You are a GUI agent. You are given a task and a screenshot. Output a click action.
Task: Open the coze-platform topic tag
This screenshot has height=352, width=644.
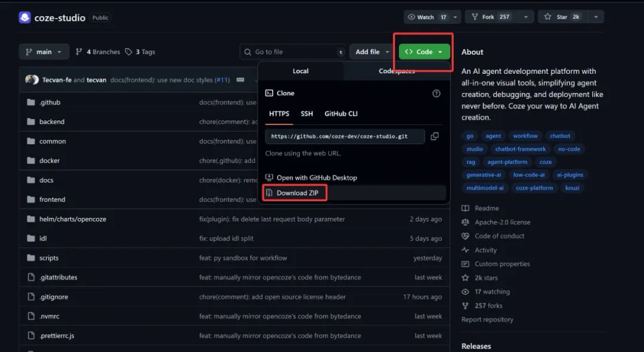(534, 188)
